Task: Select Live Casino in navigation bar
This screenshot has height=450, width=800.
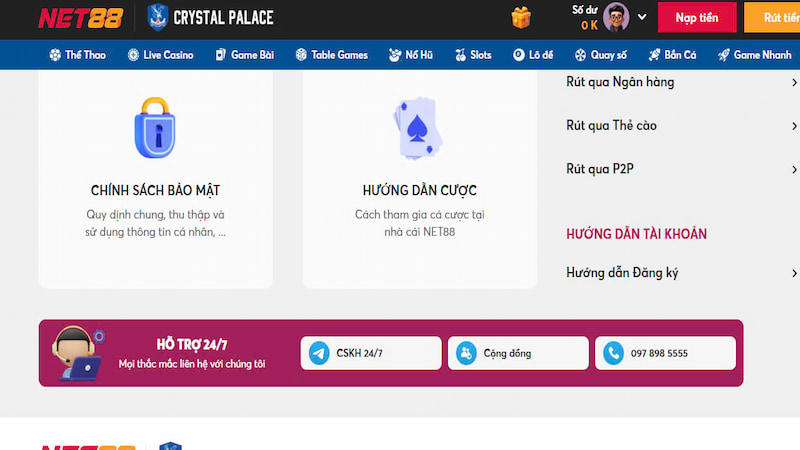Action: point(160,55)
